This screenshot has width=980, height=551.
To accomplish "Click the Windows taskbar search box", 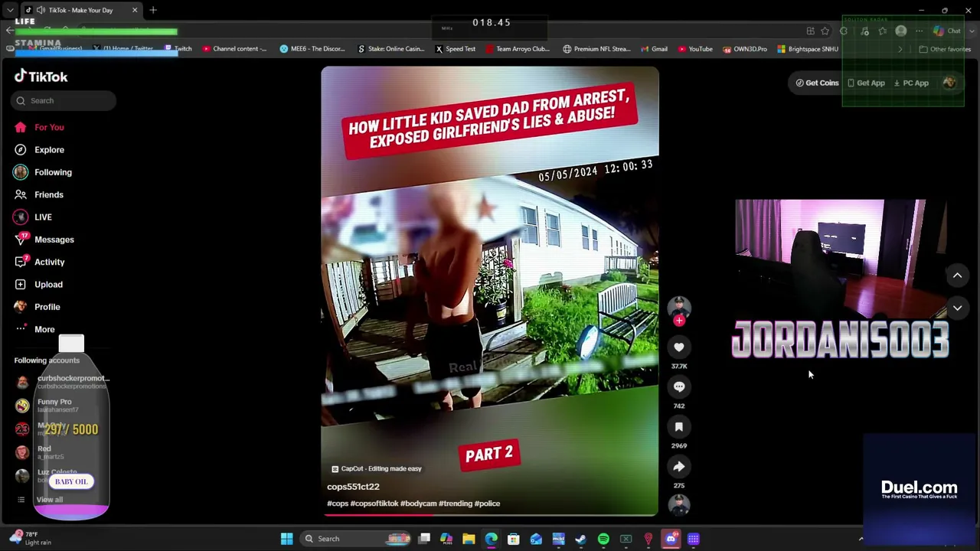I will (x=357, y=539).
